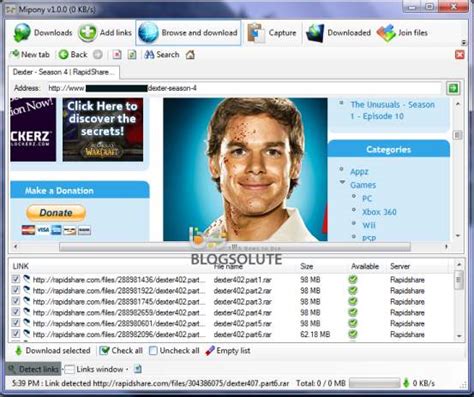Screen dimensions: 474x397
Task: Click the green Add links icon
Action: point(87,33)
